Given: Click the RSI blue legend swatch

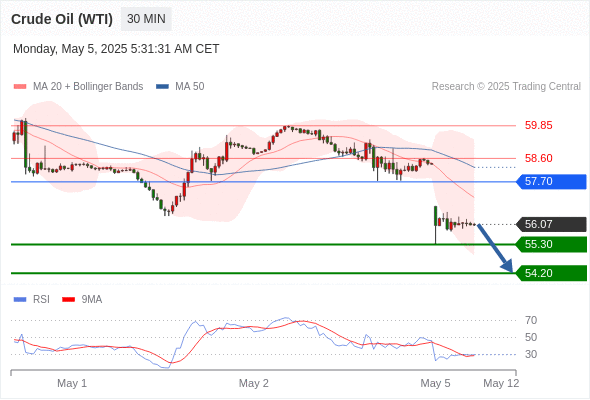Looking at the screenshot, I should (x=20, y=300).
